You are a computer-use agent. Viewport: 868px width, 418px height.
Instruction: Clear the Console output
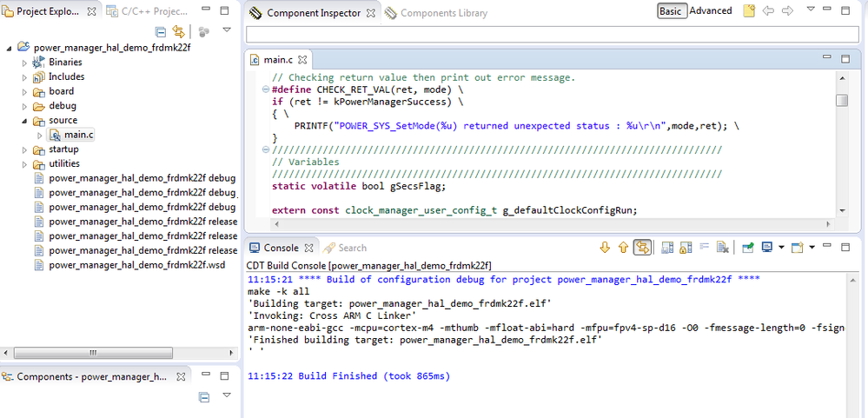(x=722, y=247)
